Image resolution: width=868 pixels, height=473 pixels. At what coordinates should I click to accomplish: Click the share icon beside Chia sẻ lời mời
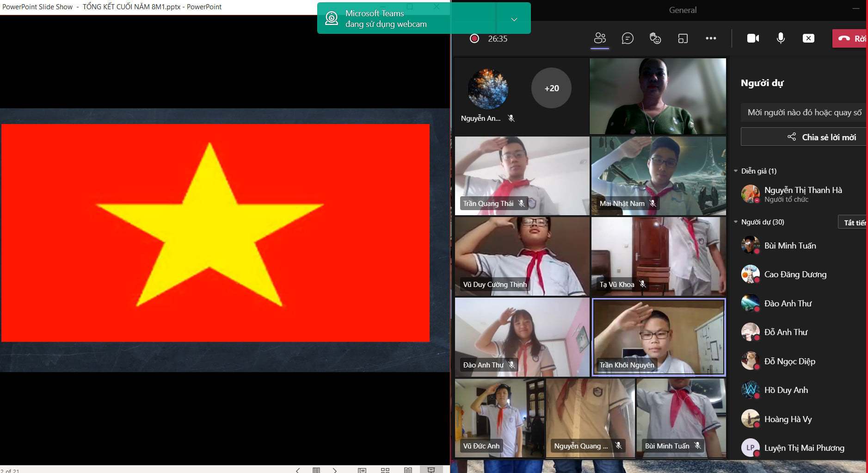(792, 137)
